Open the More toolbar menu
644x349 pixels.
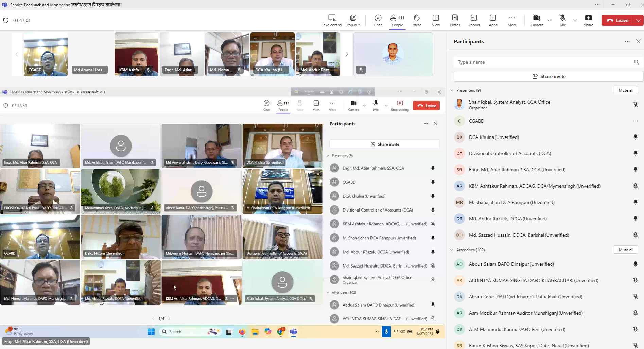click(512, 20)
